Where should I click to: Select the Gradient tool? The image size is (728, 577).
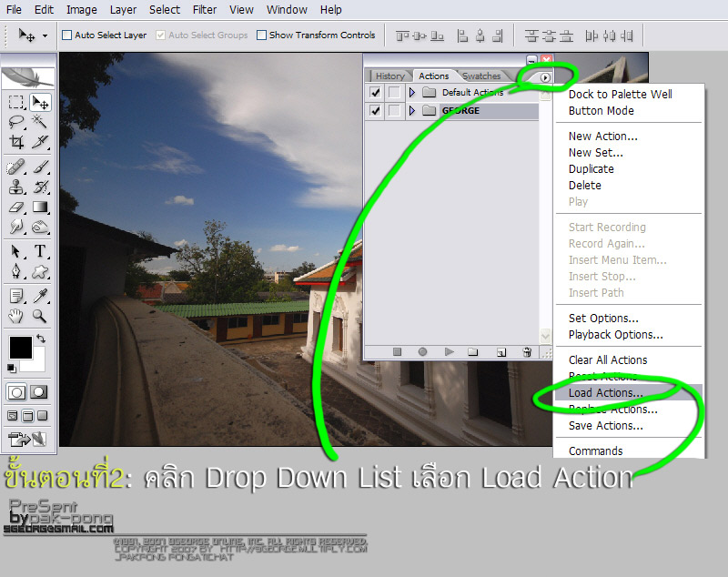[x=40, y=207]
